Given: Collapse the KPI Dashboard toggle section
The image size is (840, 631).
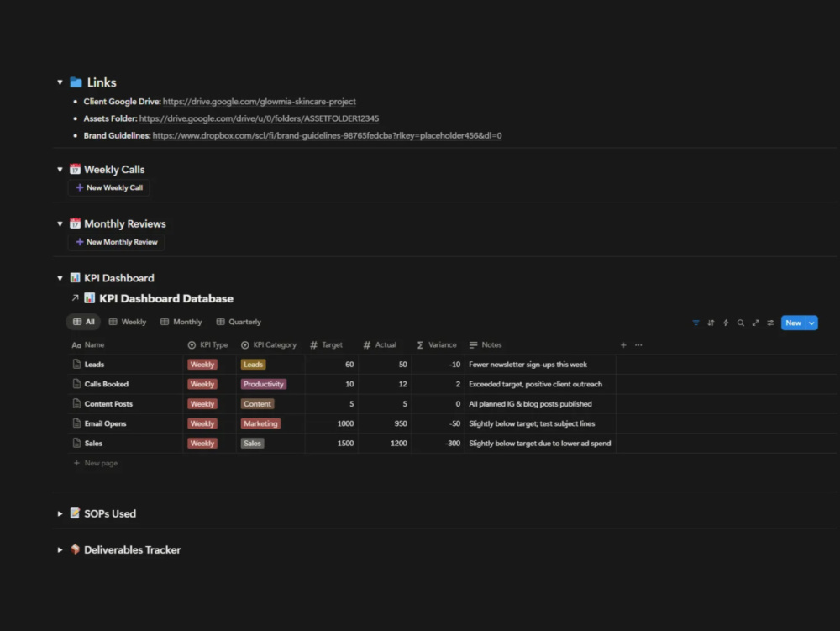Looking at the screenshot, I should (60, 278).
